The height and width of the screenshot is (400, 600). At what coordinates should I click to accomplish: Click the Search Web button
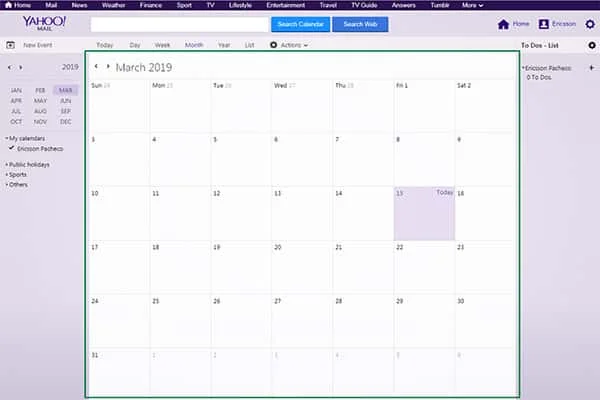pos(360,24)
